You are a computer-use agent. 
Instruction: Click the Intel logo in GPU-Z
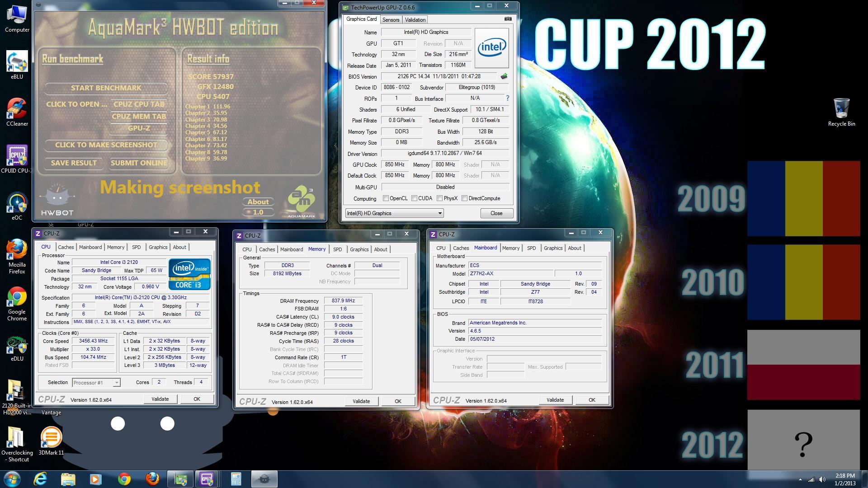point(491,48)
